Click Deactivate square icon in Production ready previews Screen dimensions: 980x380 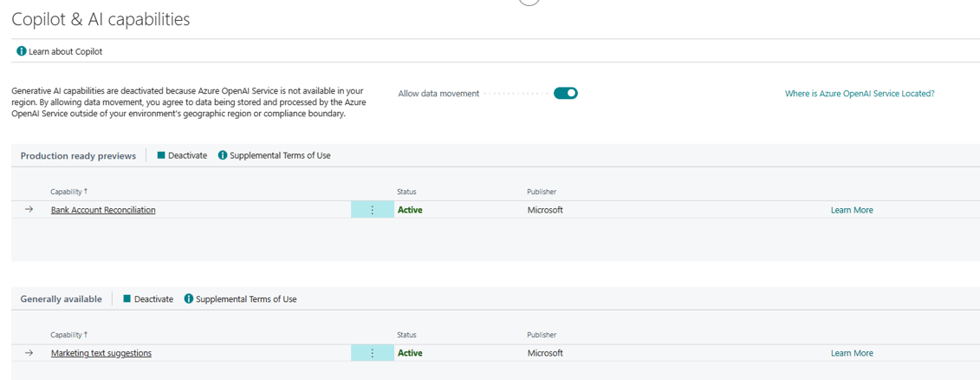(x=161, y=155)
